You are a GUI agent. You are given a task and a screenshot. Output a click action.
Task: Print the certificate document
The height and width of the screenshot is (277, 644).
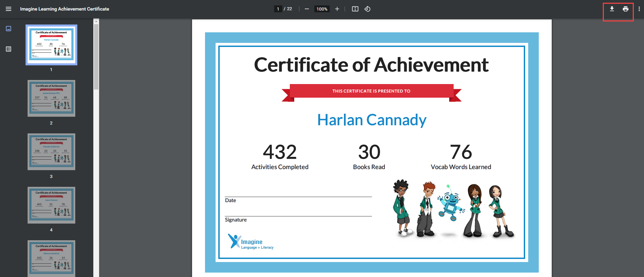tap(625, 9)
